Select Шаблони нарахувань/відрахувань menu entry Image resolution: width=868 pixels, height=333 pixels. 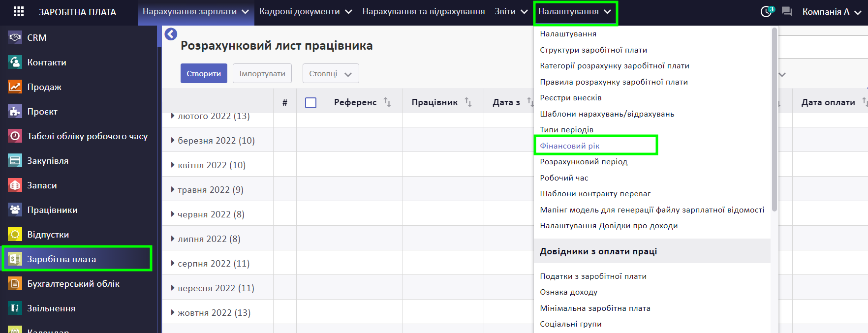tap(607, 114)
